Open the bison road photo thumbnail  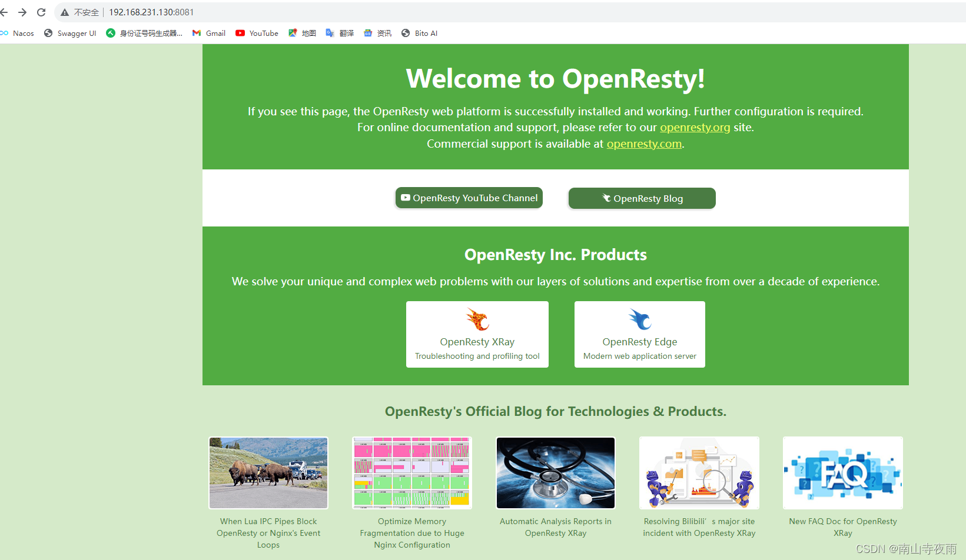(x=268, y=473)
